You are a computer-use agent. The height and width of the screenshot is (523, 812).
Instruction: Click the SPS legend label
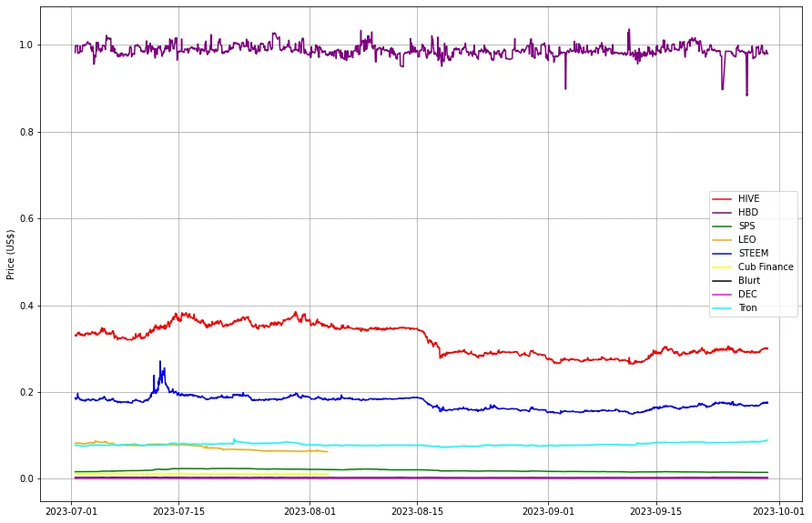pyautogui.click(x=746, y=226)
